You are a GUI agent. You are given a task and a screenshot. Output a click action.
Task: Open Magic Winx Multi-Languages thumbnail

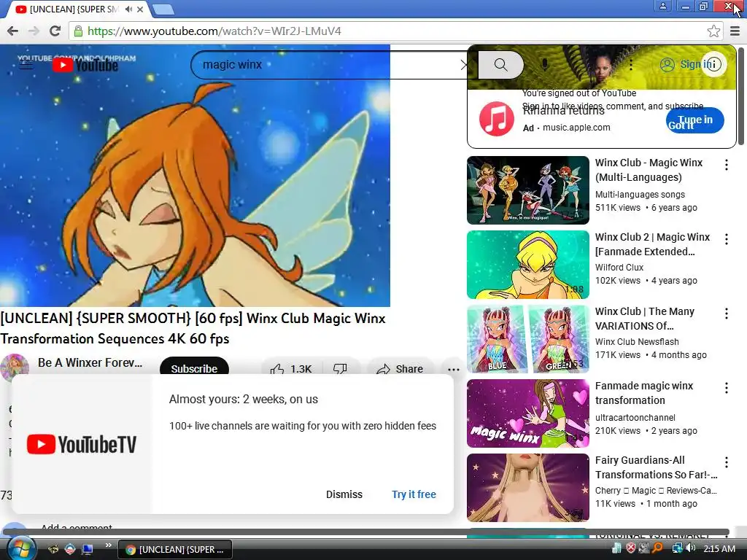(x=528, y=190)
